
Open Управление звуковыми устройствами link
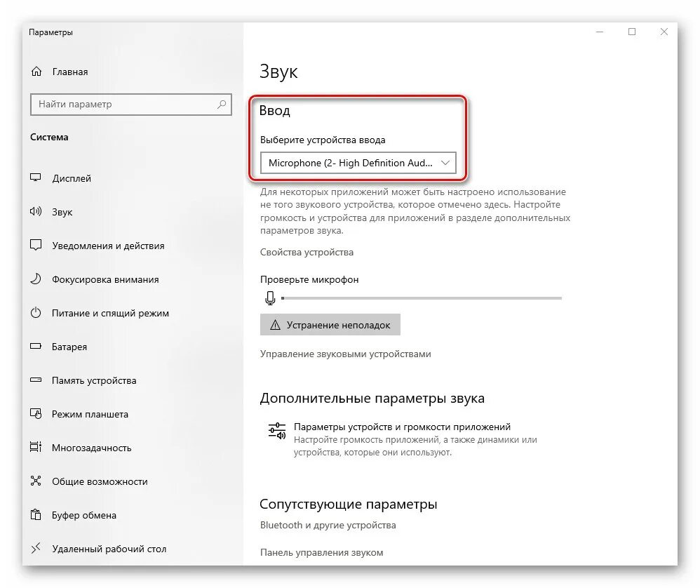346,354
